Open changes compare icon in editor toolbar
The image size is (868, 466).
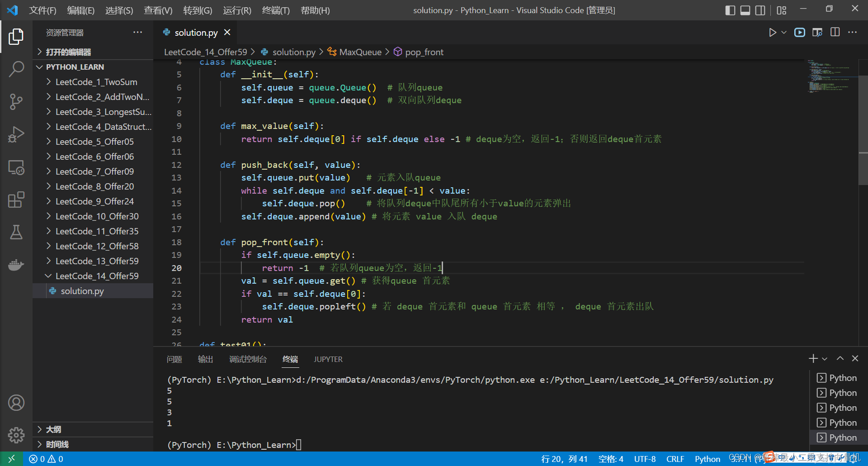point(817,33)
